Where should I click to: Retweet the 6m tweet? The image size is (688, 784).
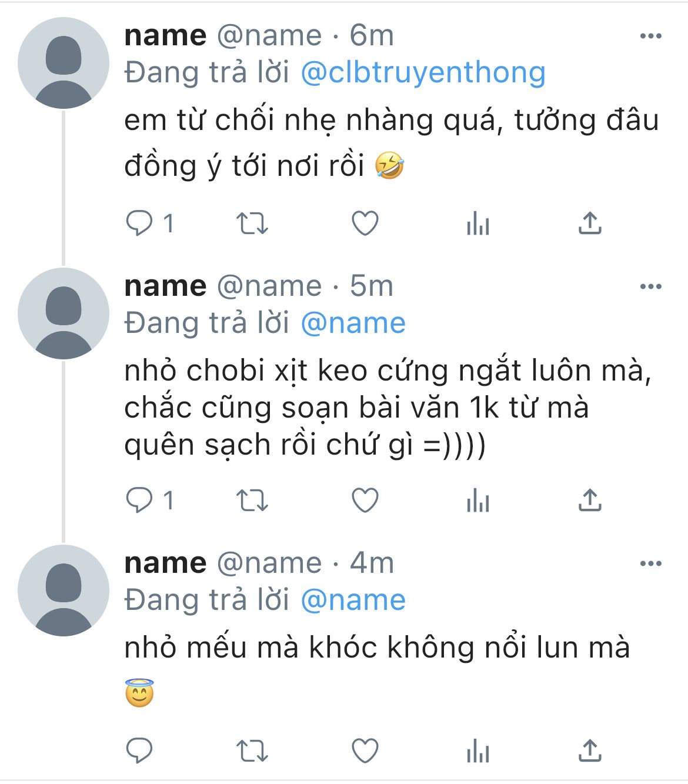click(x=252, y=223)
